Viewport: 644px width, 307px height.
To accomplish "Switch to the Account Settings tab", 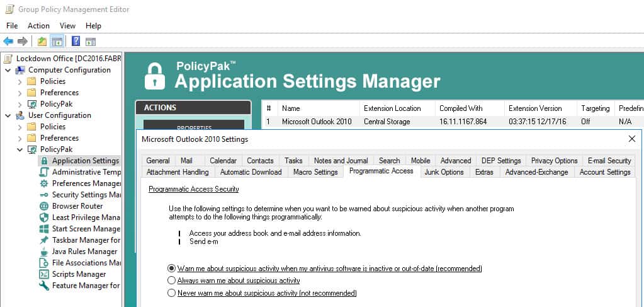I will coord(605,172).
